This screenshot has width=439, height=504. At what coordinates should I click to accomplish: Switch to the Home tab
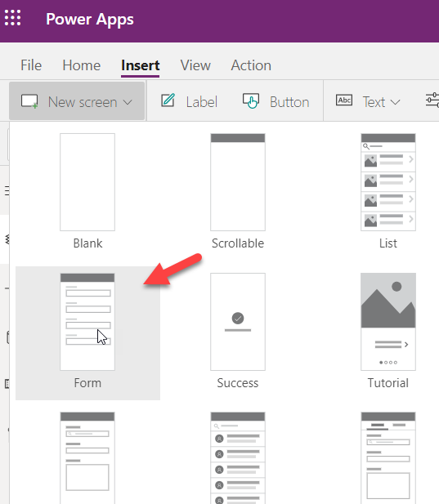[82, 65]
